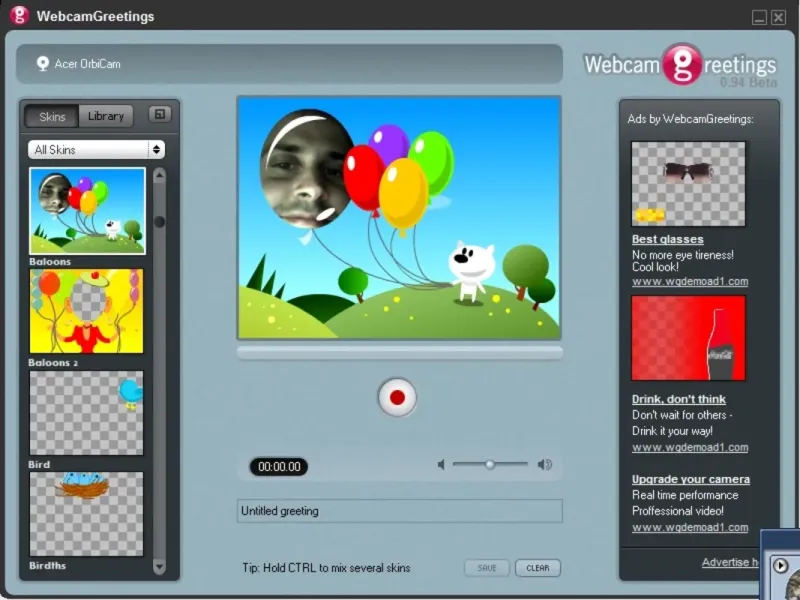Select the Baloons skin thumbnail
Screen dimensions: 800x600
(x=87, y=211)
